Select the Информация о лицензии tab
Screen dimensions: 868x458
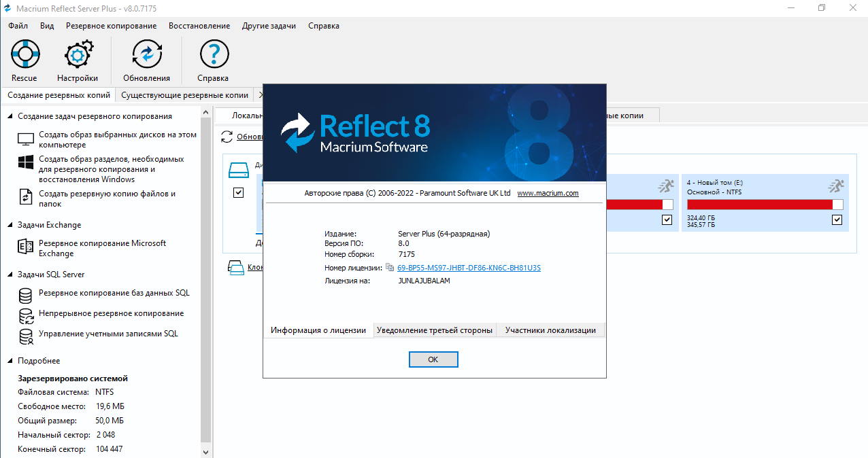(318, 330)
